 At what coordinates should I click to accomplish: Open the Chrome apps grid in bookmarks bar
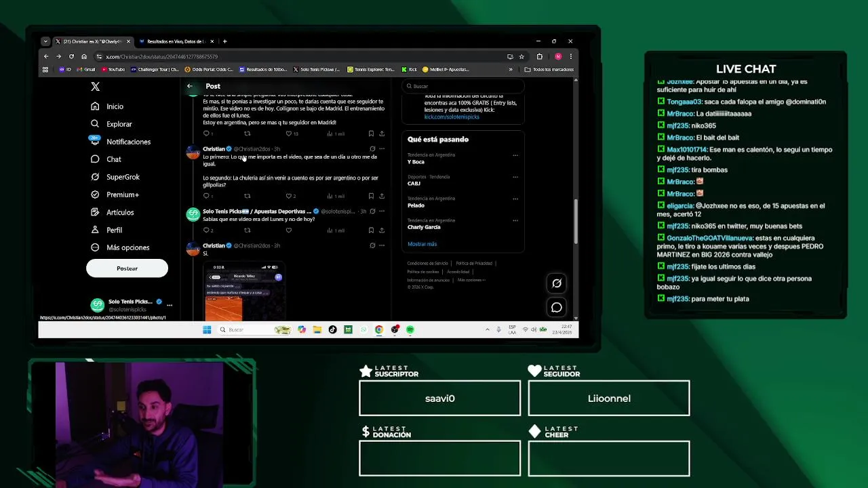pyautogui.click(x=45, y=69)
